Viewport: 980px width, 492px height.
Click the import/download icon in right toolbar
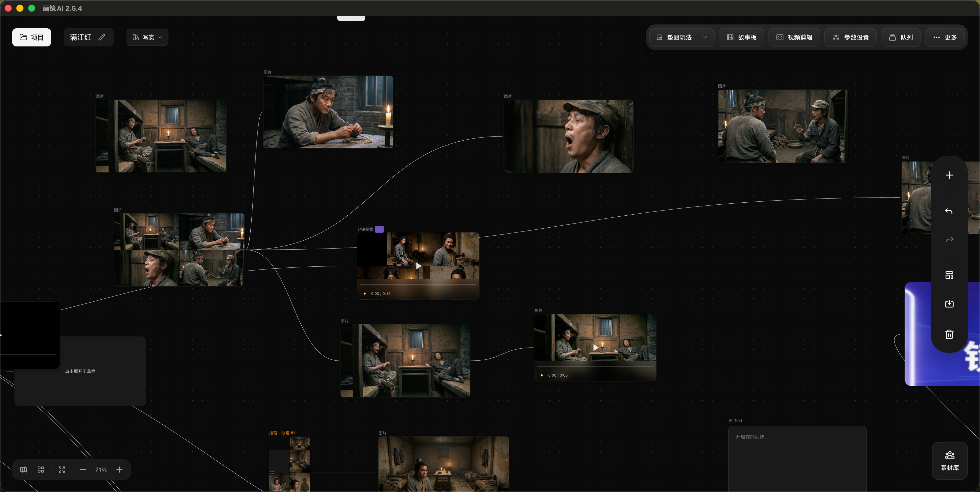[x=949, y=304]
